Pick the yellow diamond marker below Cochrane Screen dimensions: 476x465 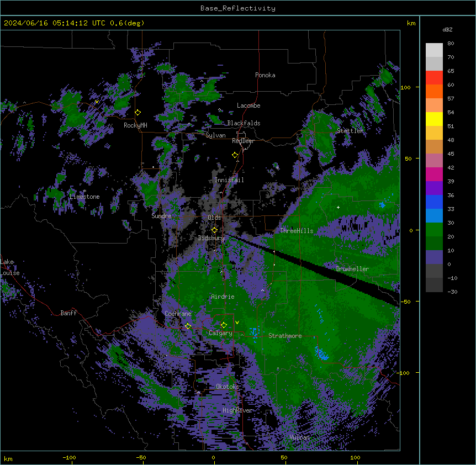pyautogui.click(x=188, y=326)
